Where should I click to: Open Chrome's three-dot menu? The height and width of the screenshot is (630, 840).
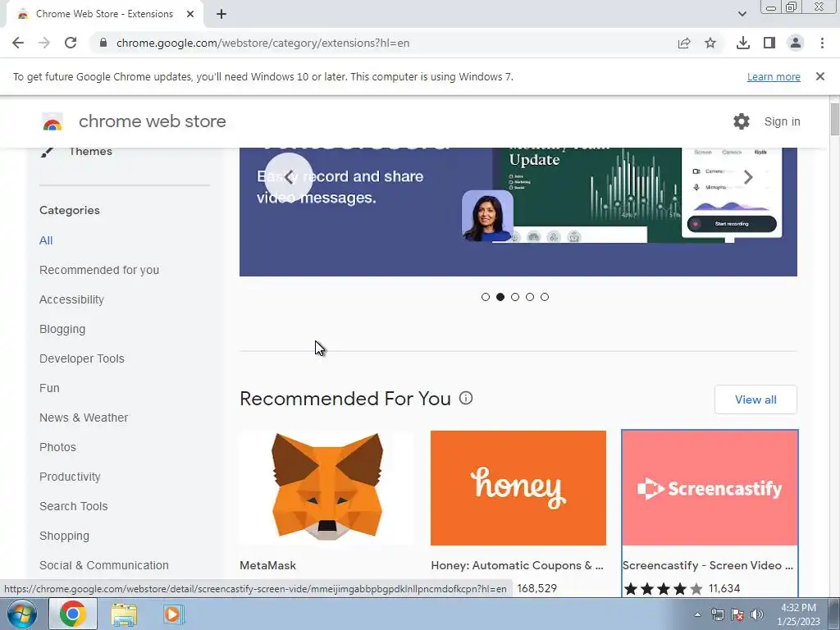[x=822, y=43]
